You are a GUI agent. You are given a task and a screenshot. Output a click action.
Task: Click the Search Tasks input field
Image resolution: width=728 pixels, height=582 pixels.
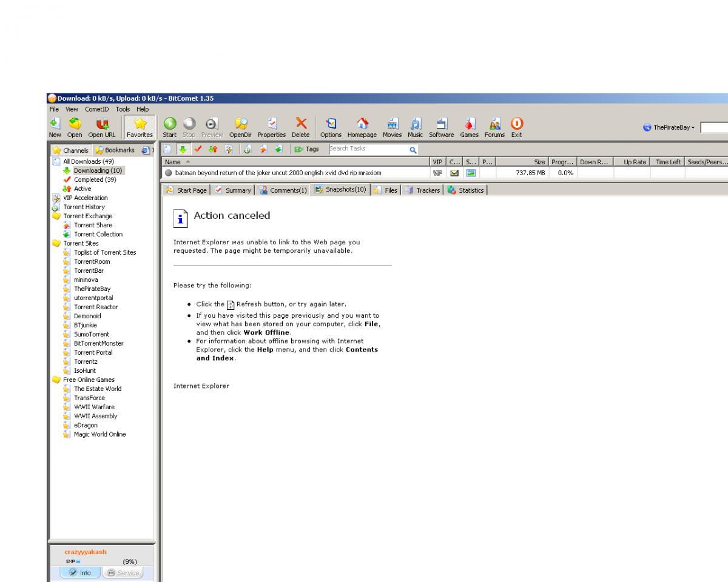[x=368, y=149]
